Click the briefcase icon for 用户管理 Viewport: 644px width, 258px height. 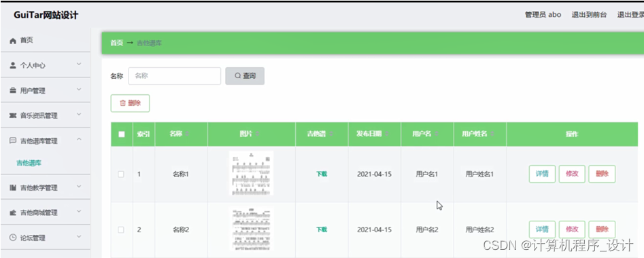pyautogui.click(x=13, y=91)
